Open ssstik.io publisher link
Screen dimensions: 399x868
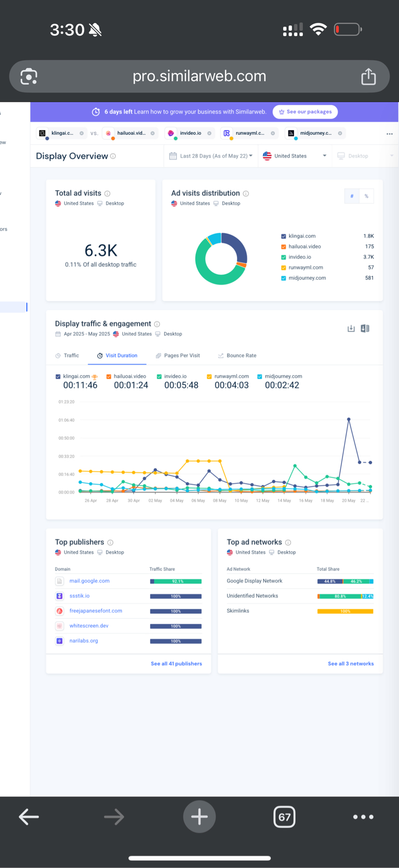(x=79, y=596)
